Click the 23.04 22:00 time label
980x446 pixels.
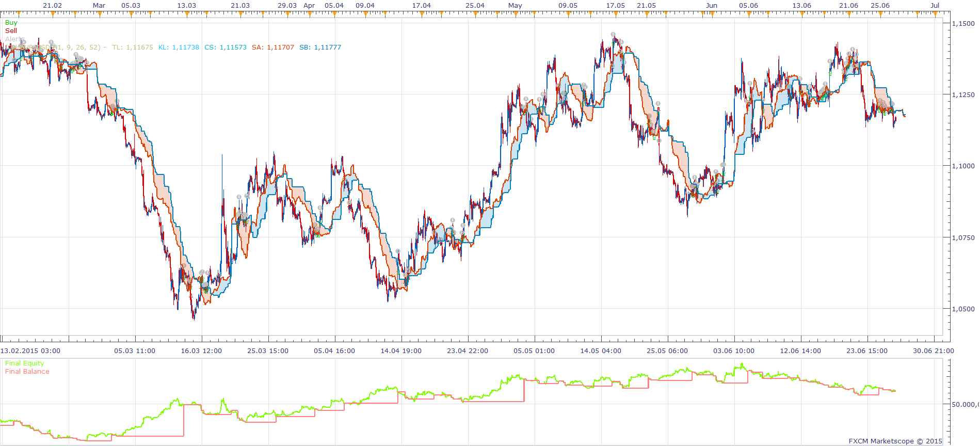tap(468, 351)
